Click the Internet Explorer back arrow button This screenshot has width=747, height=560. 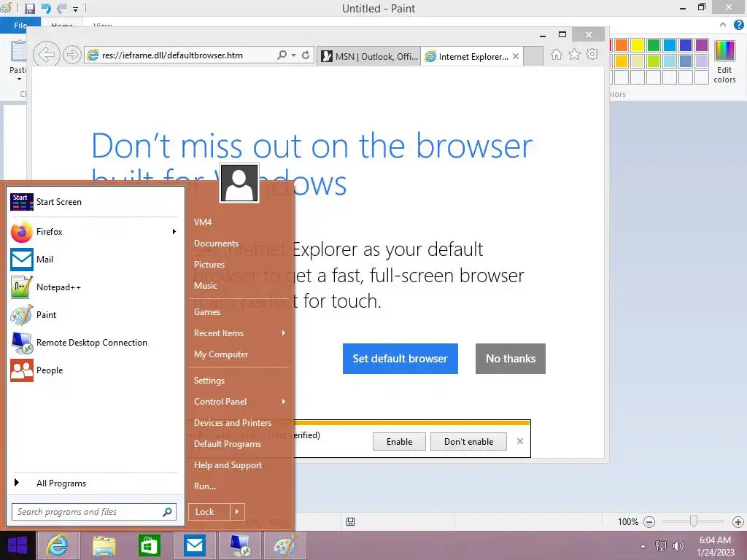point(46,55)
